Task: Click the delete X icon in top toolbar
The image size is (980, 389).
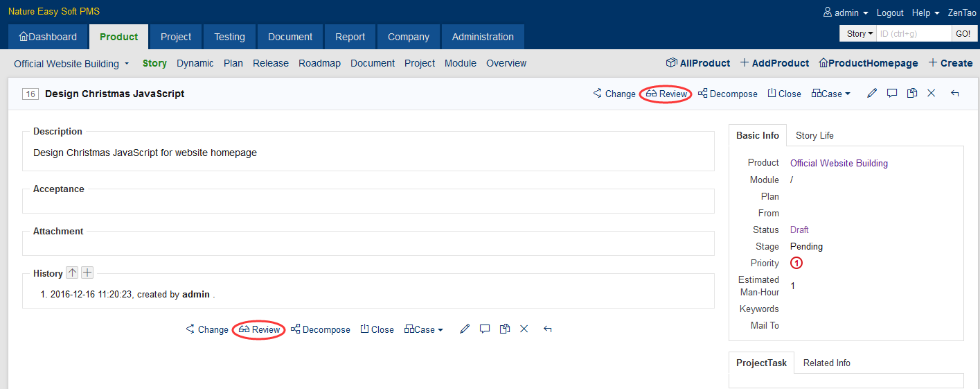Action: (x=932, y=94)
